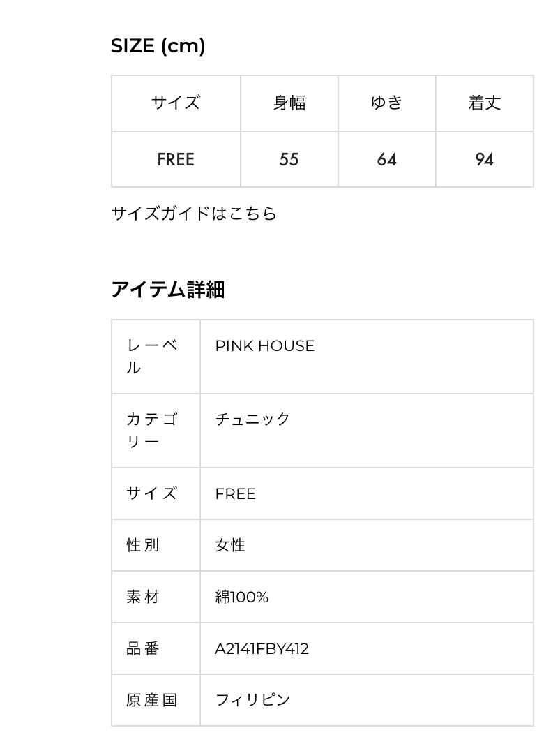The height and width of the screenshot is (744, 560).
Task: Select the フィリピン country of origin value
Action: (252, 699)
